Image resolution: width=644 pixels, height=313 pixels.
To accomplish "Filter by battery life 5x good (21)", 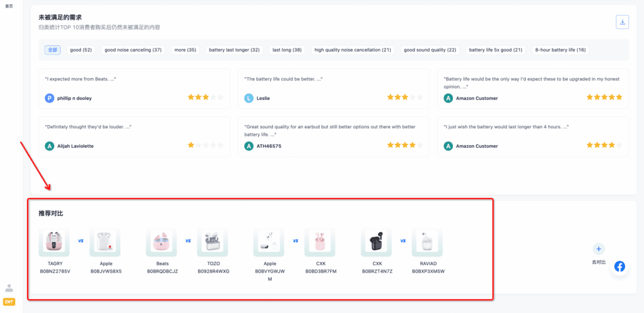I will [496, 50].
